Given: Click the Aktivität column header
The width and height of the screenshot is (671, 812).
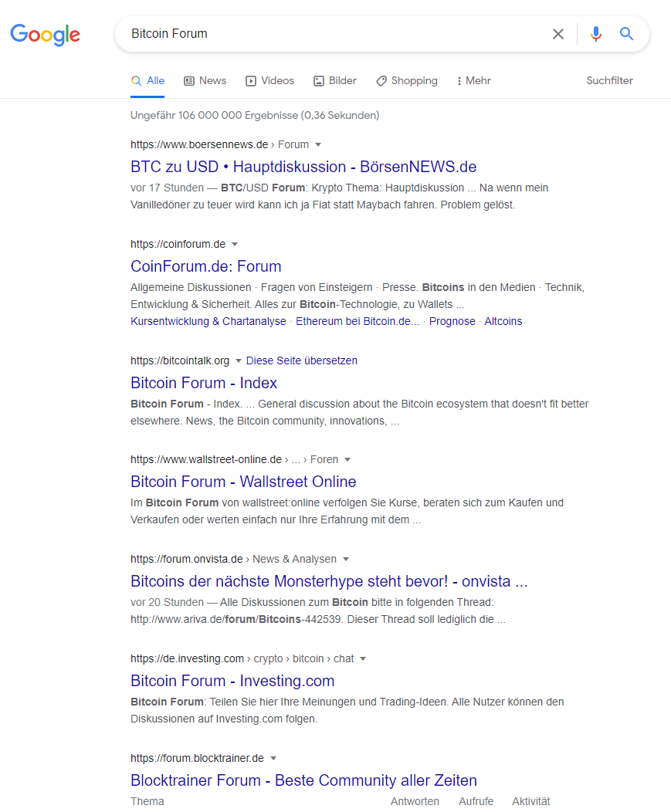Looking at the screenshot, I should (x=531, y=801).
